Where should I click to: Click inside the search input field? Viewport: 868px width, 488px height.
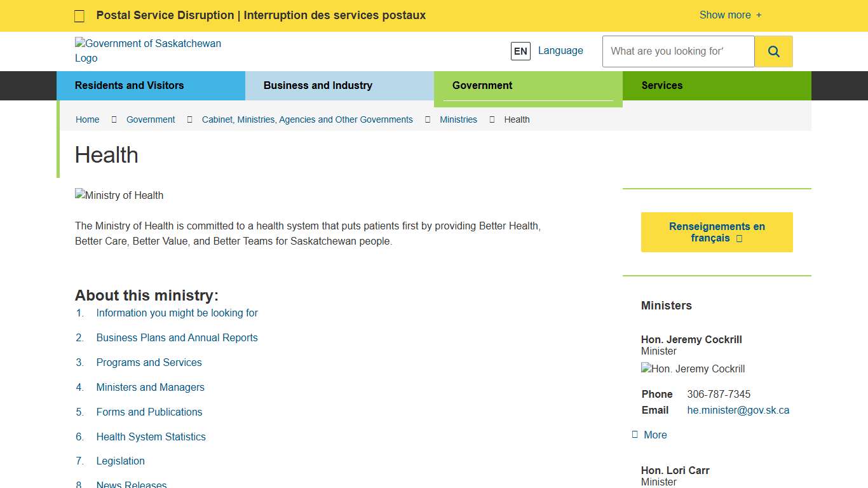click(677, 51)
